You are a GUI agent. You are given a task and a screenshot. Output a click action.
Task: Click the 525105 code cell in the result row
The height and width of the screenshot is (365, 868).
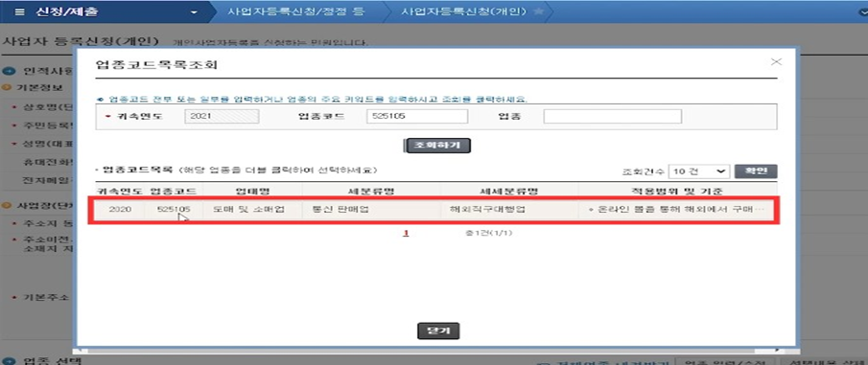(x=174, y=210)
